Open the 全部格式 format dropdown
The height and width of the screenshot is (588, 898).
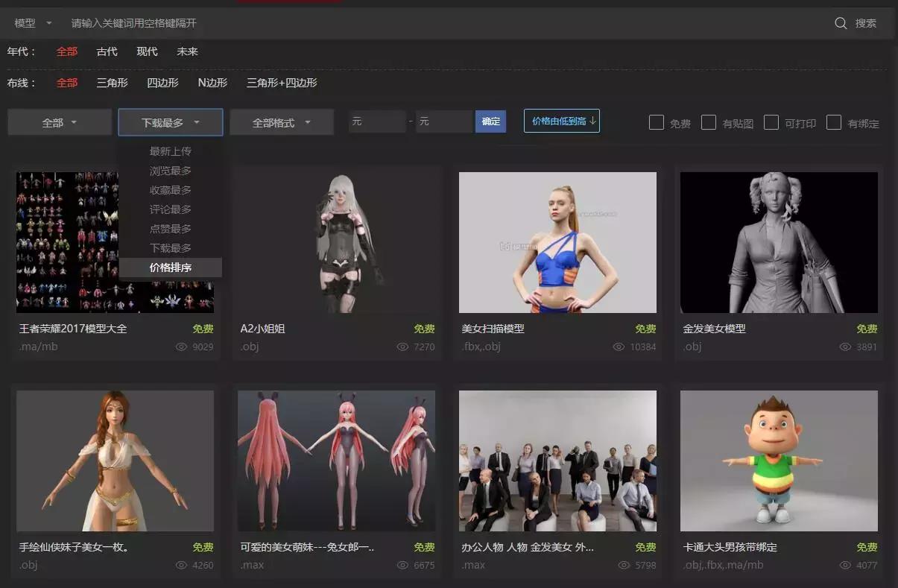[282, 121]
